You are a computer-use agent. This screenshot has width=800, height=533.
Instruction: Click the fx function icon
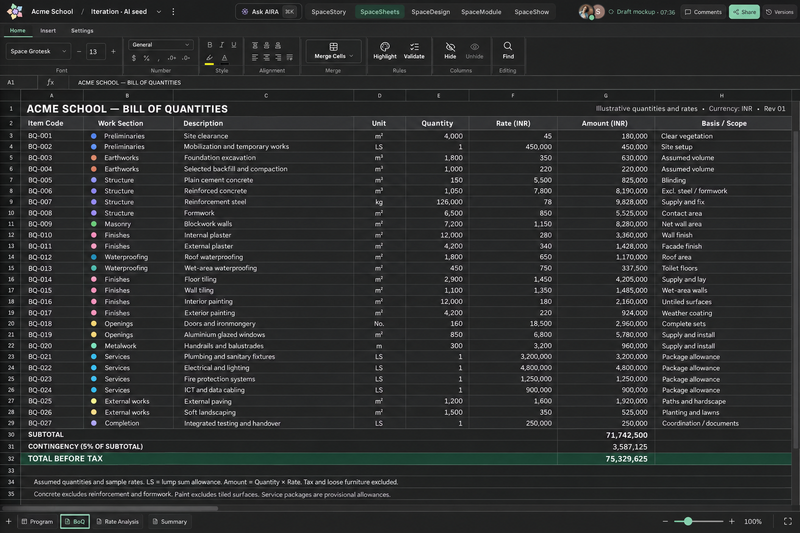(50, 82)
